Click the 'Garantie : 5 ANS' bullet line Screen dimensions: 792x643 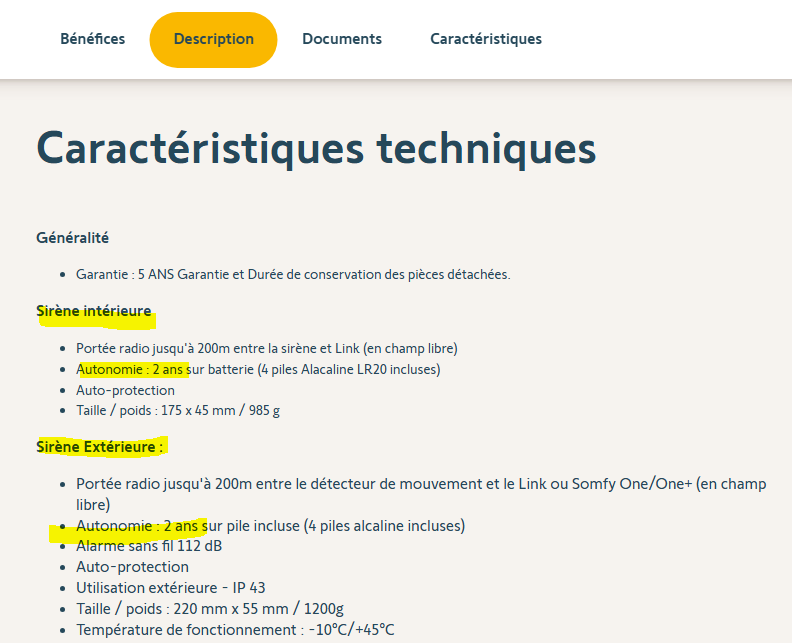292,274
